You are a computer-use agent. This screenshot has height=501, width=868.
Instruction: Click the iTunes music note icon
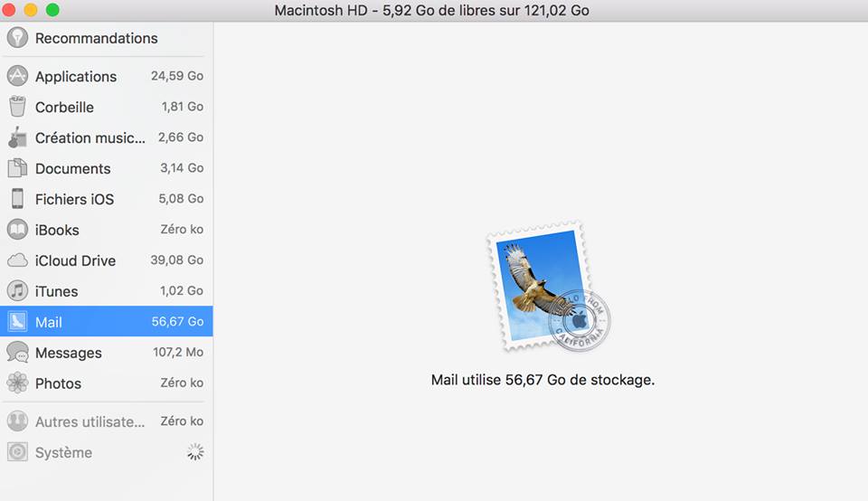17,290
